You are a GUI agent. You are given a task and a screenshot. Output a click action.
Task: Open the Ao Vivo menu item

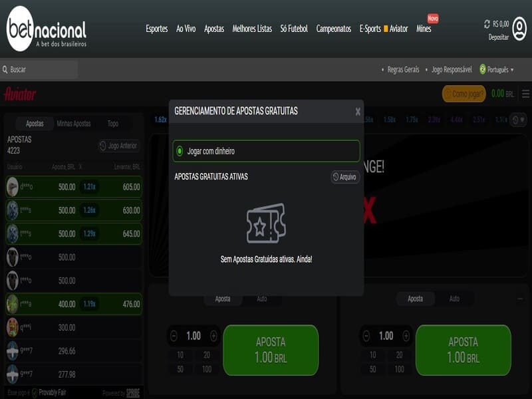coord(186,29)
